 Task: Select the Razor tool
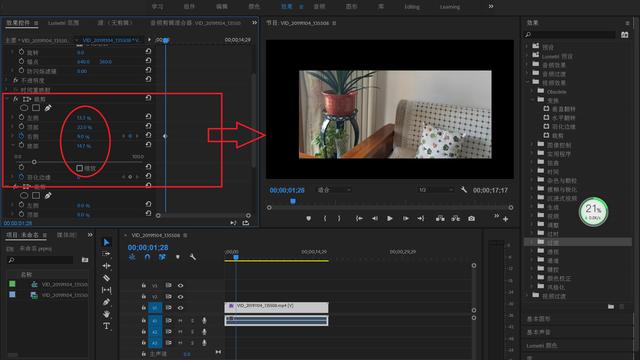click(107, 278)
